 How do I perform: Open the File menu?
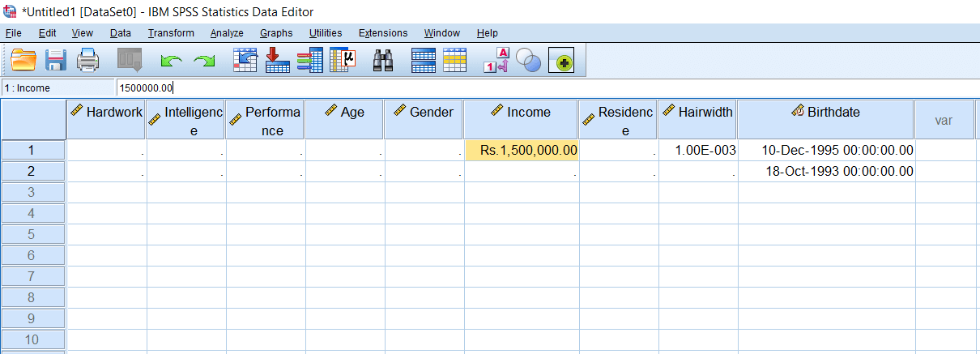click(x=13, y=33)
